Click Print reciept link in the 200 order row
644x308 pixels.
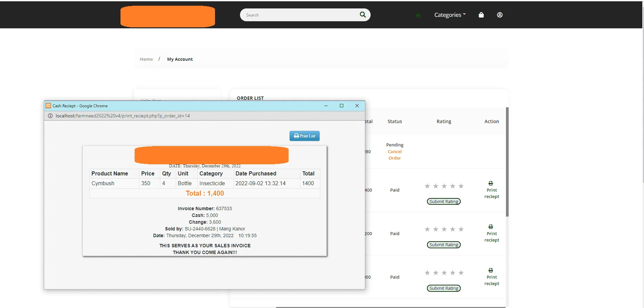coord(492,237)
